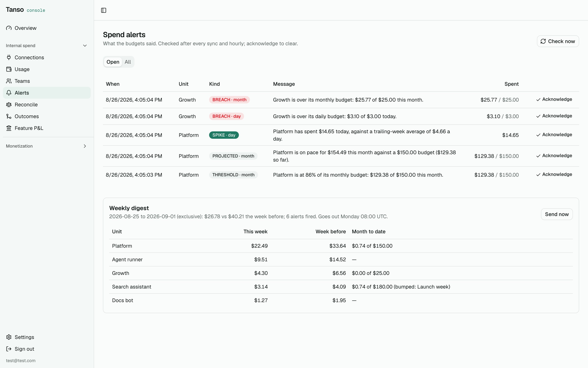
Task: Click the Kind column header
Action: [x=214, y=84]
